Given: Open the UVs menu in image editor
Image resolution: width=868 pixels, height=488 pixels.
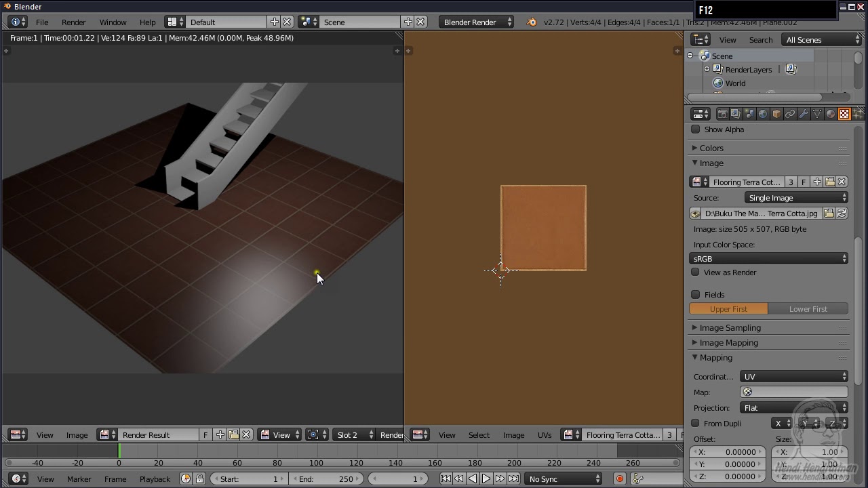Looking at the screenshot, I should pos(545,435).
